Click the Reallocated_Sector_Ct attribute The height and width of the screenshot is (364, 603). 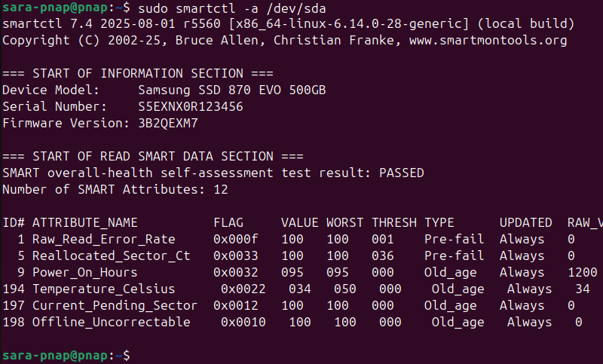[x=111, y=255]
